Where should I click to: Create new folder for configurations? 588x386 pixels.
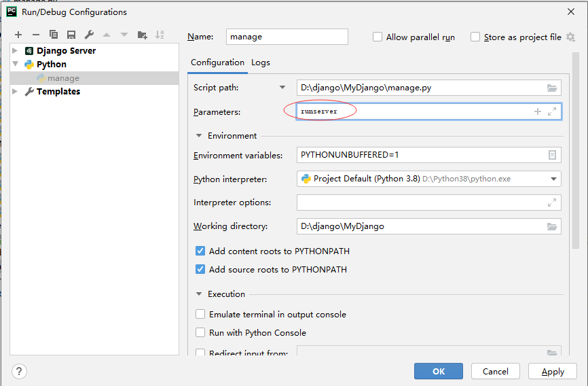142,35
